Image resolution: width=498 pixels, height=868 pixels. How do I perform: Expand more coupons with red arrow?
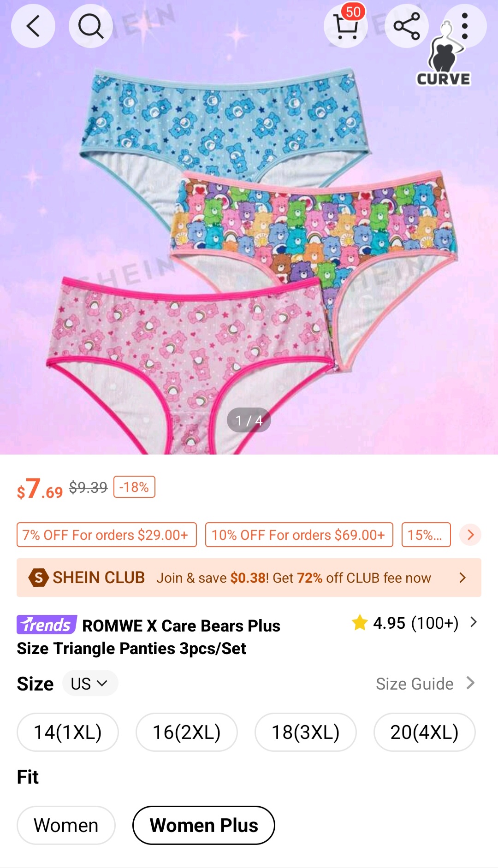pos(470,535)
